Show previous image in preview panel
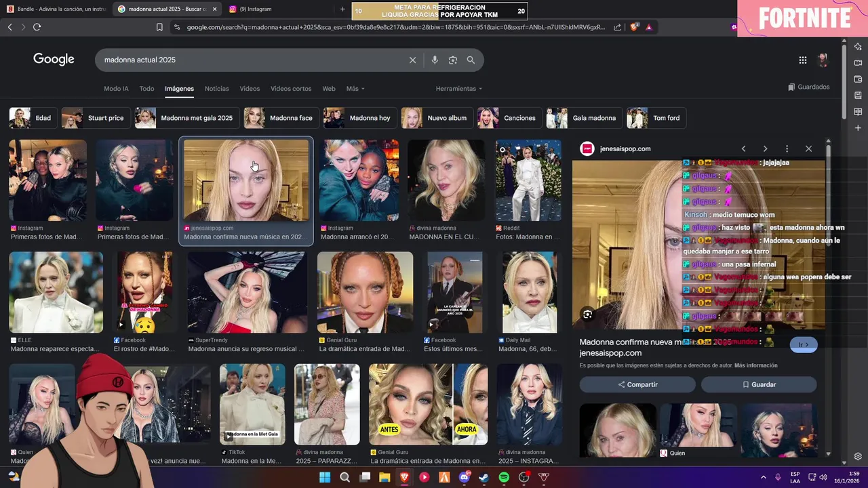868x488 pixels. click(743, 149)
